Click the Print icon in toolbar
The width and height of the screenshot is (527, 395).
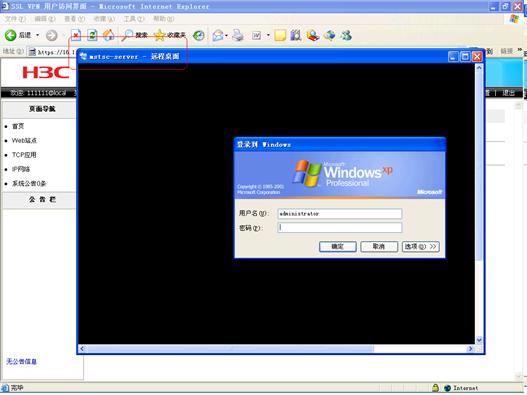pos(238,35)
